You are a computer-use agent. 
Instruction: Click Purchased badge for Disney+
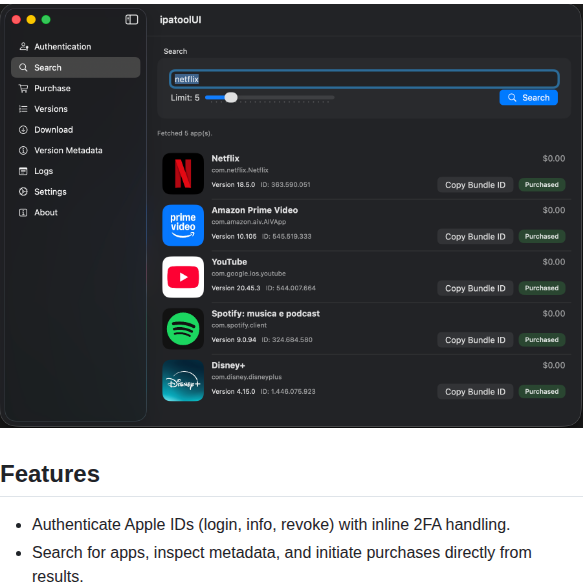click(542, 392)
